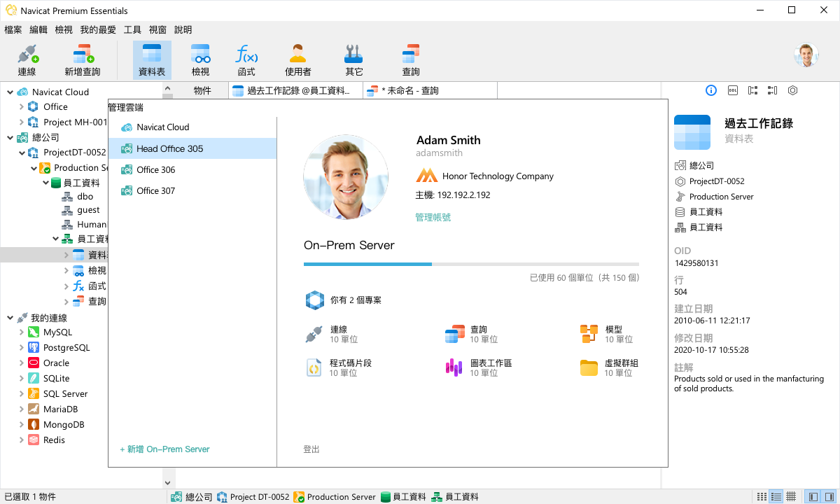Open the 查詢 query toolbar button

(411, 60)
